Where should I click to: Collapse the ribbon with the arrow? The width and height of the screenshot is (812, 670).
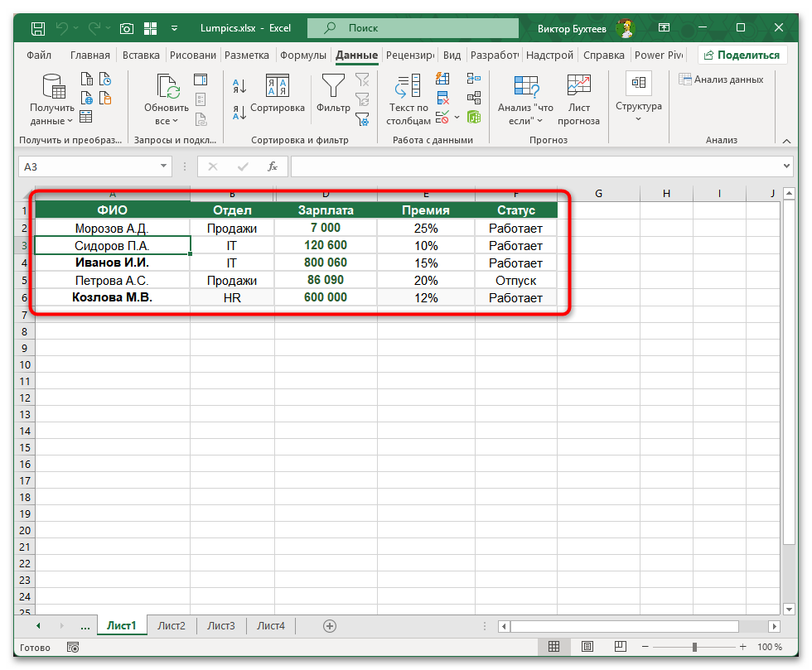pyautogui.click(x=786, y=141)
